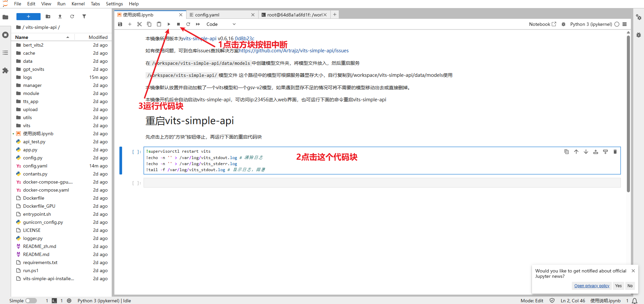Image resolution: width=644 pixels, height=304 pixels.
Task: Run the selected cell with the play icon
Action: pos(169,24)
